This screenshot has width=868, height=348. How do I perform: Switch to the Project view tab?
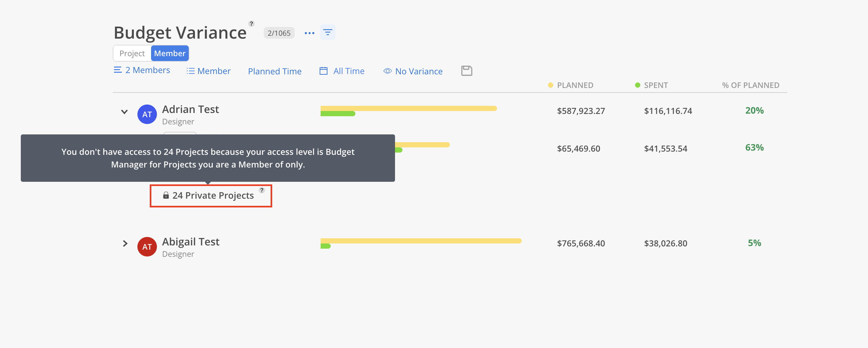(132, 53)
